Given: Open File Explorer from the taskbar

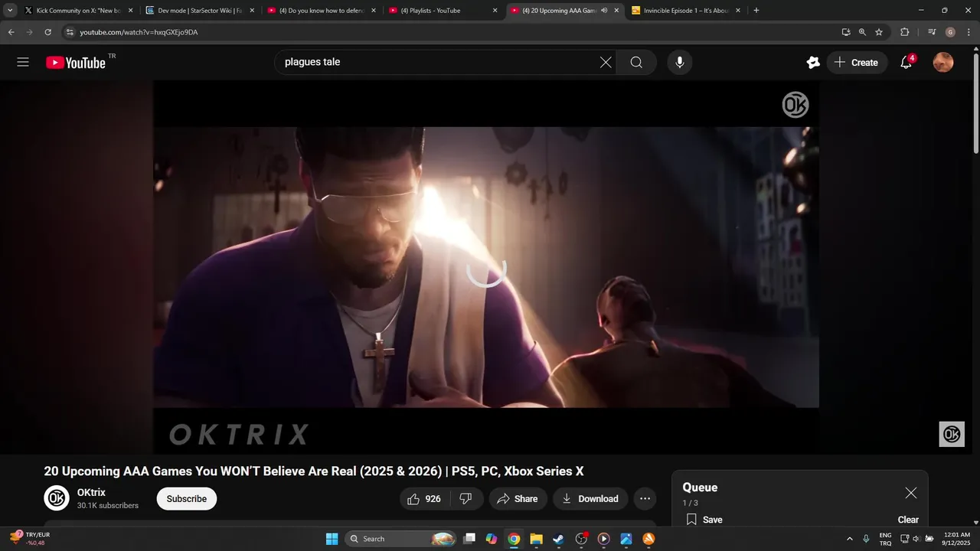Looking at the screenshot, I should click(x=536, y=539).
